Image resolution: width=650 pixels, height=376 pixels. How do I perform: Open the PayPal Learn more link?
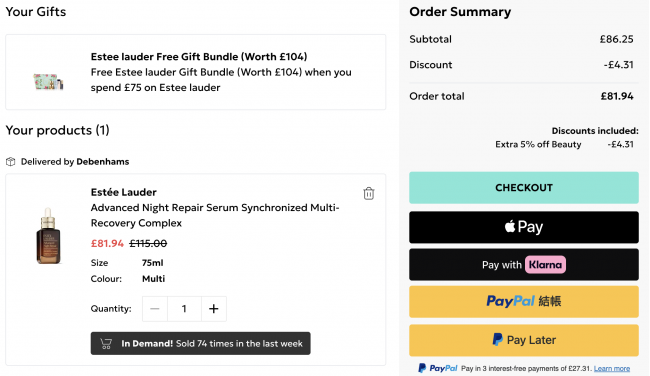tap(611, 368)
